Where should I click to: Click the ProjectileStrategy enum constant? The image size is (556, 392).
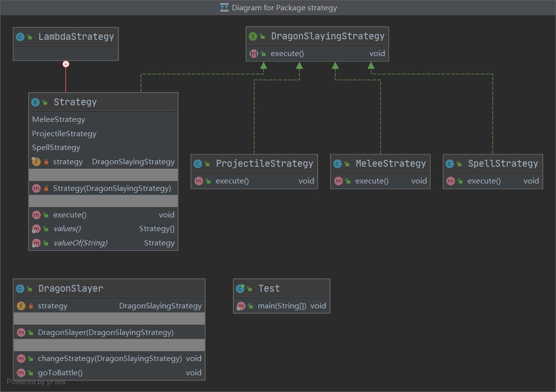pyautogui.click(x=64, y=134)
